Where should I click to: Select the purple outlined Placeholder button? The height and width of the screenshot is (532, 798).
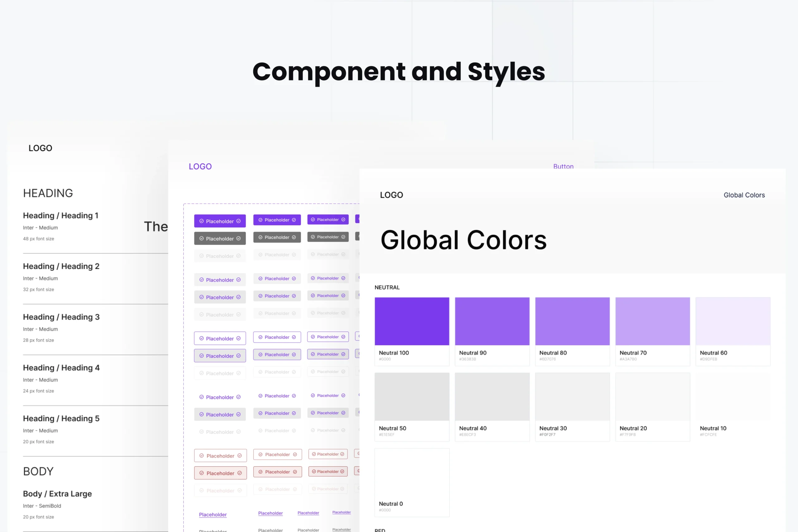coord(220,338)
